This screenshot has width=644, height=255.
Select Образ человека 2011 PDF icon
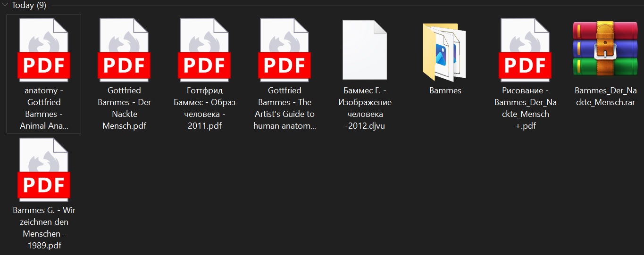[x=204, y=49]
